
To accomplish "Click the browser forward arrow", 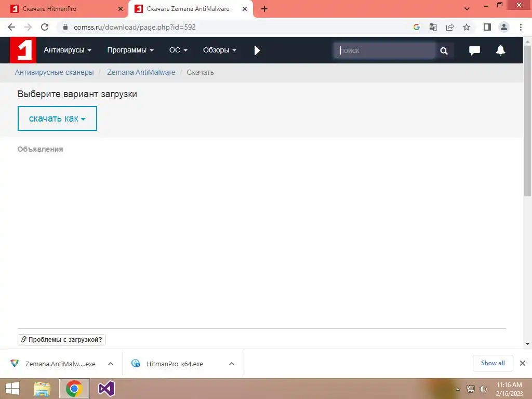I will click(28, 27).
